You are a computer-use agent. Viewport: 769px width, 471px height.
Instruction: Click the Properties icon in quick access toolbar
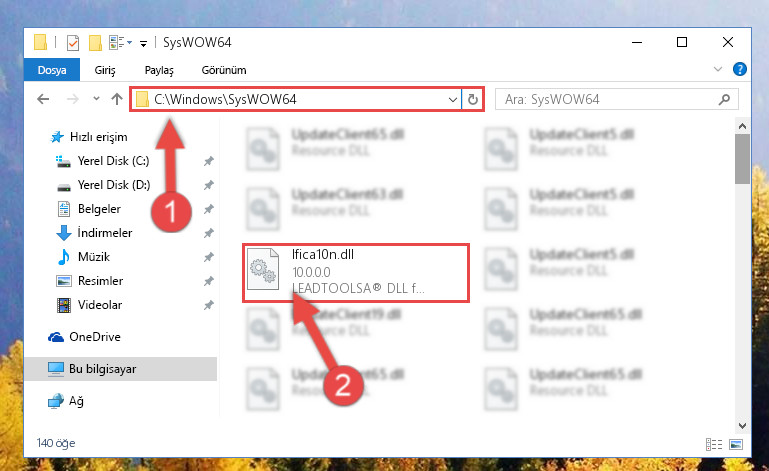73,43
